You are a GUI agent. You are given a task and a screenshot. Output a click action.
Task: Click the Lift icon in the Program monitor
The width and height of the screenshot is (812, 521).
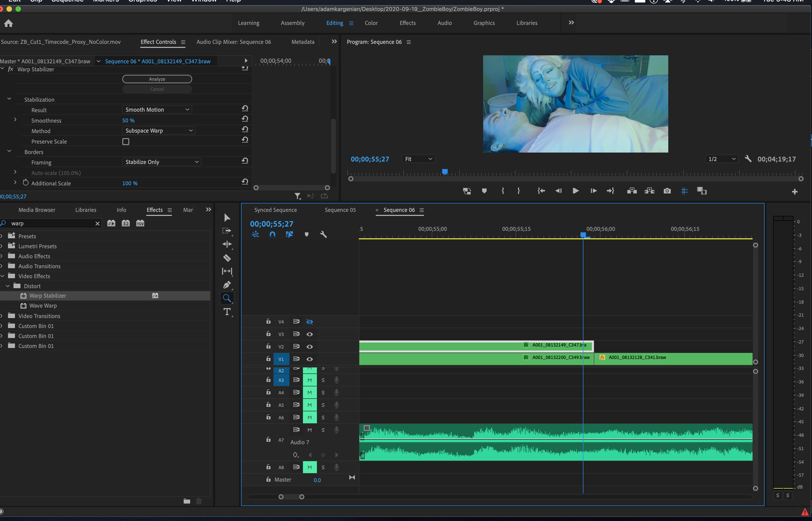click(632, 191)
